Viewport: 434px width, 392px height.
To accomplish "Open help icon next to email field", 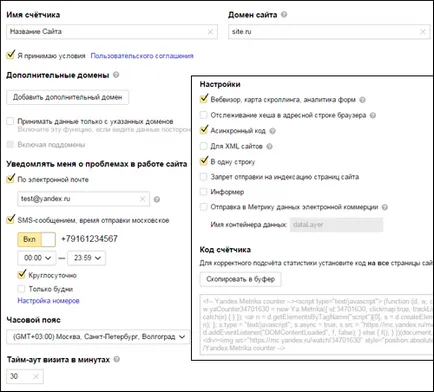I will pyautogui.click(x=157, y=199).
